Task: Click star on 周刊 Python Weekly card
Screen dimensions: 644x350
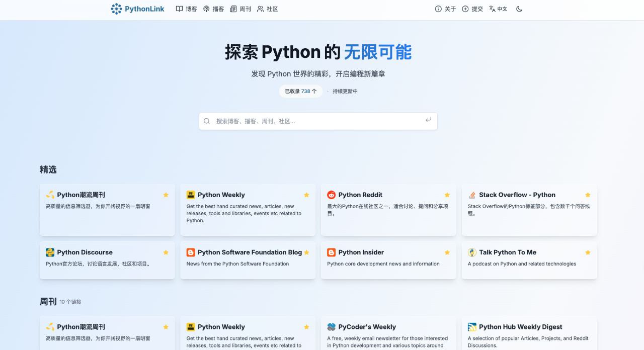Action: click(306, 327)
